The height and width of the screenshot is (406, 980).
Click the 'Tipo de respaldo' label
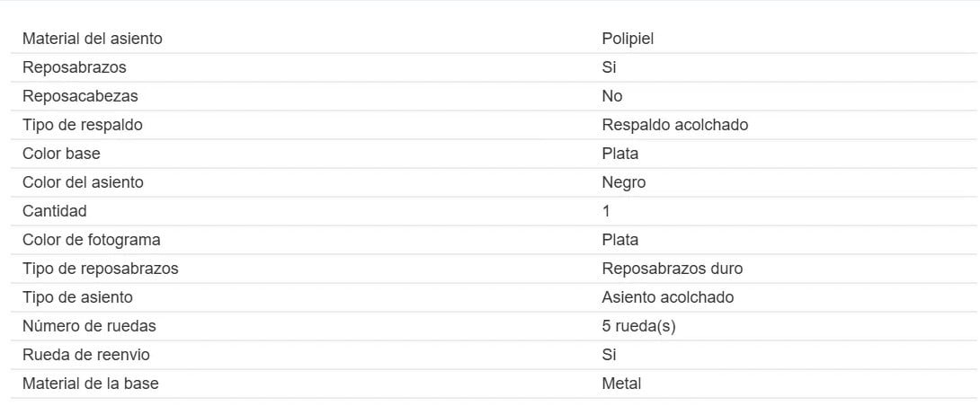pos(83,125)
